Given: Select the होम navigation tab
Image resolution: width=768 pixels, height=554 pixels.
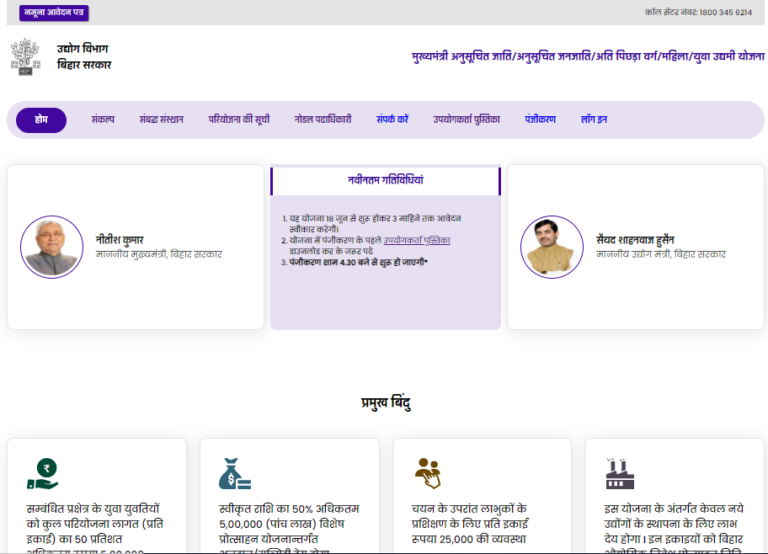Looking at the screenshot, I should point(41,120).
